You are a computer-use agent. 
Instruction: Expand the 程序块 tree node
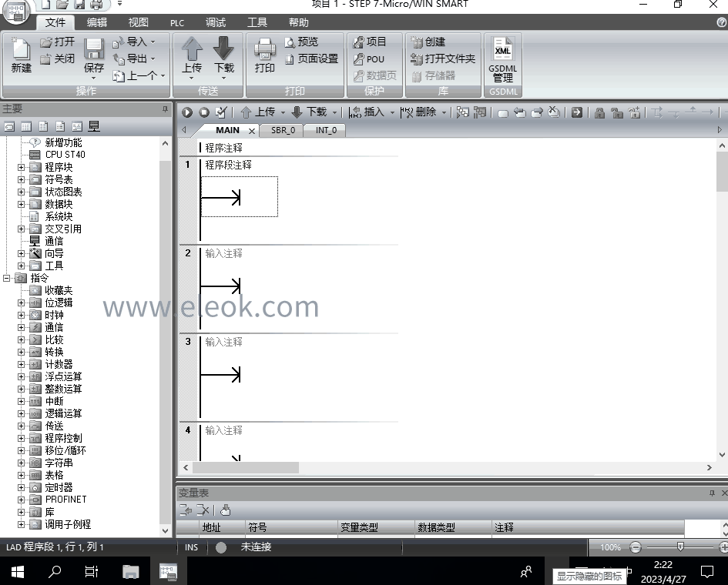pyautogui.click(x=22, y=167)
